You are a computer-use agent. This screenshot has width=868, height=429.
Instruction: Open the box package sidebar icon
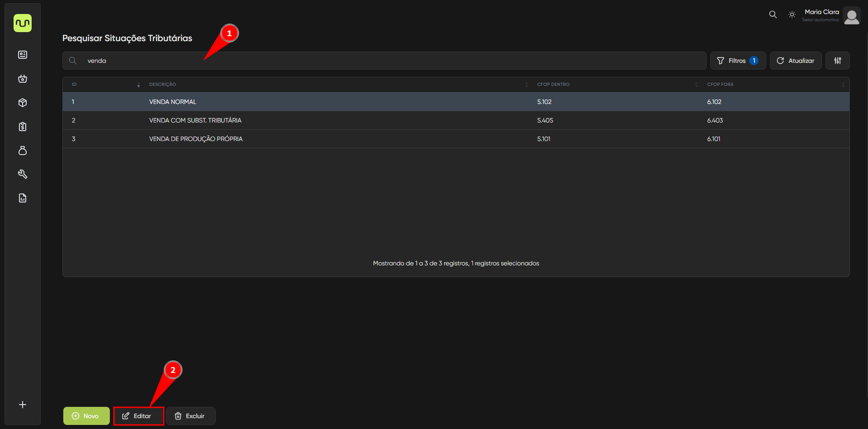pos(23,103)
